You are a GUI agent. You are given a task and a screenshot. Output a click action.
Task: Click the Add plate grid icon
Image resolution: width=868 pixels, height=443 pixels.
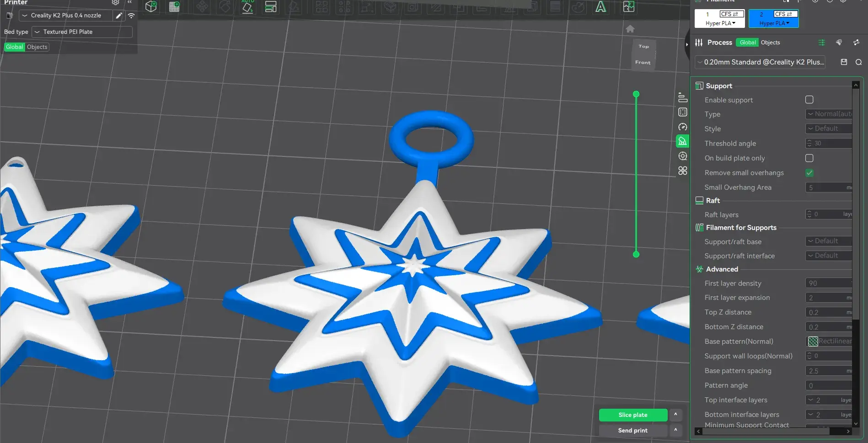coord(174,6)
